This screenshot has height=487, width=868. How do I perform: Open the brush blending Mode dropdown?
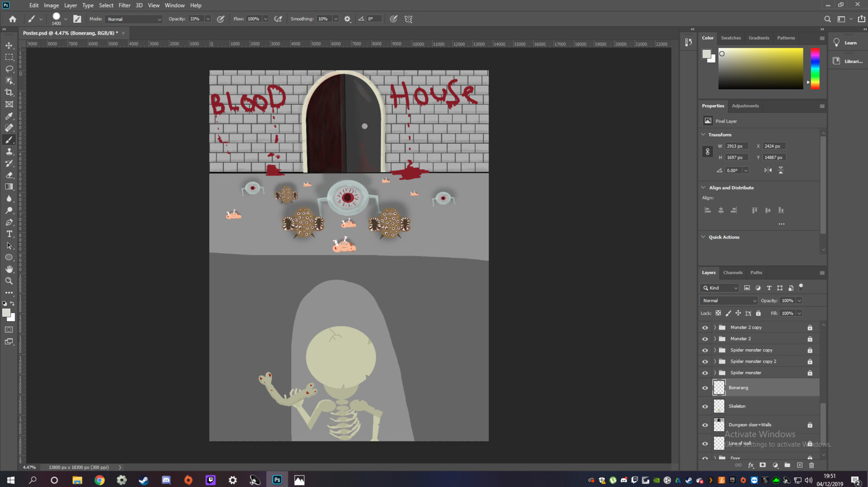[134, 19]
